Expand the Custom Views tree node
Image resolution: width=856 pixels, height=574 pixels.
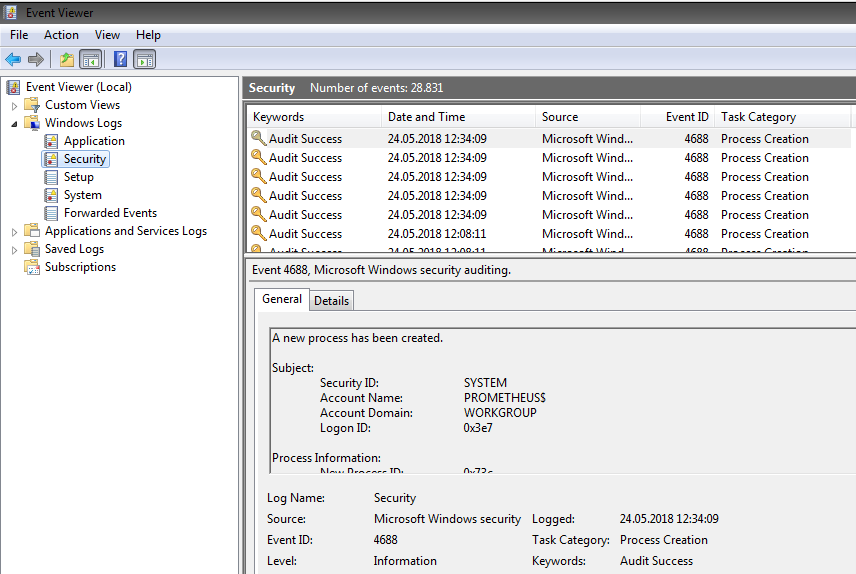(14, 105)
